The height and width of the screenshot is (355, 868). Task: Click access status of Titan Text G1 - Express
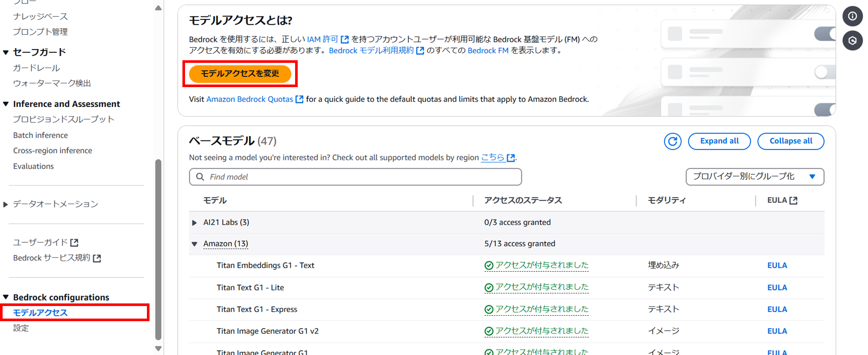coord(536,309)
